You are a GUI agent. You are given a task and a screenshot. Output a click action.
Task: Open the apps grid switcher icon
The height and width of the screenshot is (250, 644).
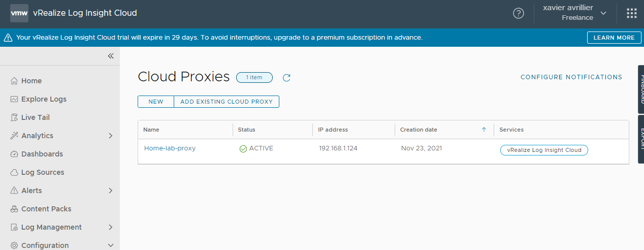pos(631,13)
